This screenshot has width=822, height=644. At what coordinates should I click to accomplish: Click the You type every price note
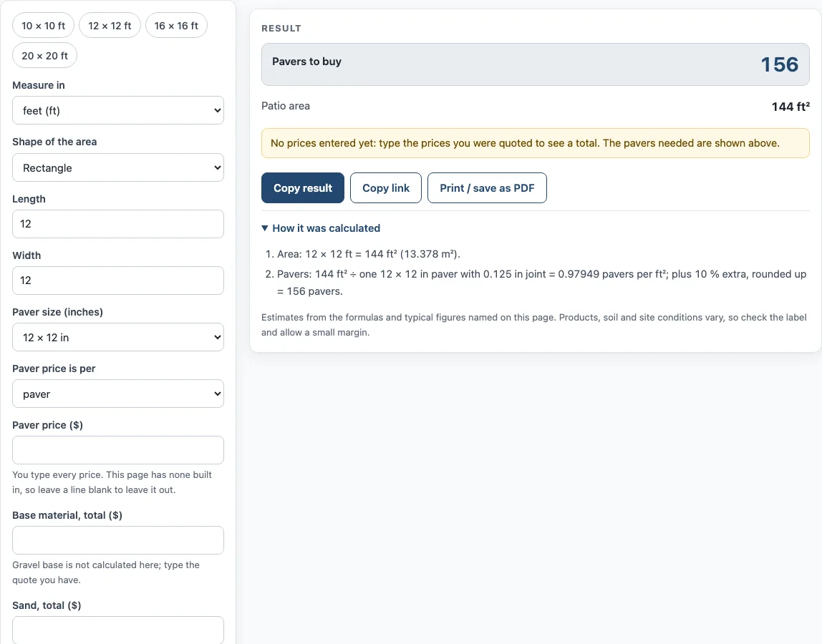[x=112, y=482]
